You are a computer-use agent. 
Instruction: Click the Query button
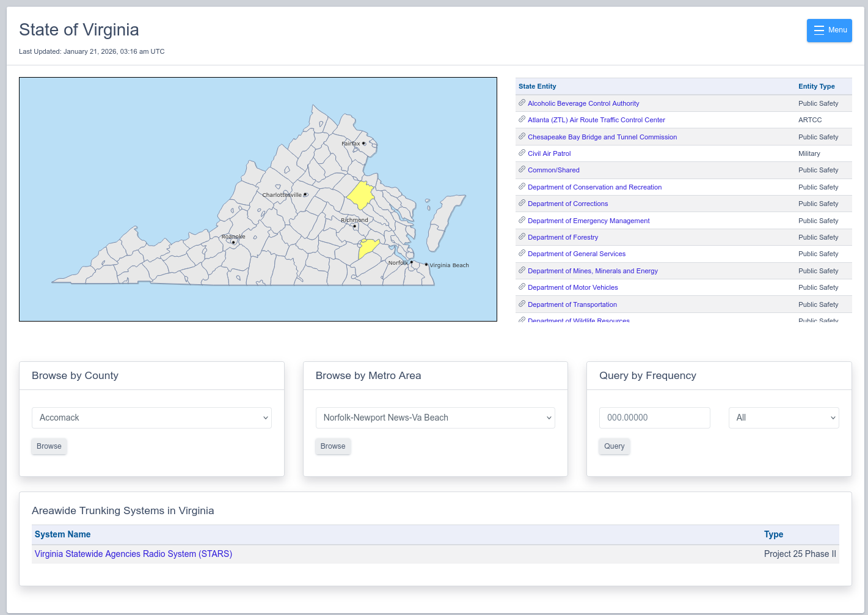click(x=615, y=446)
